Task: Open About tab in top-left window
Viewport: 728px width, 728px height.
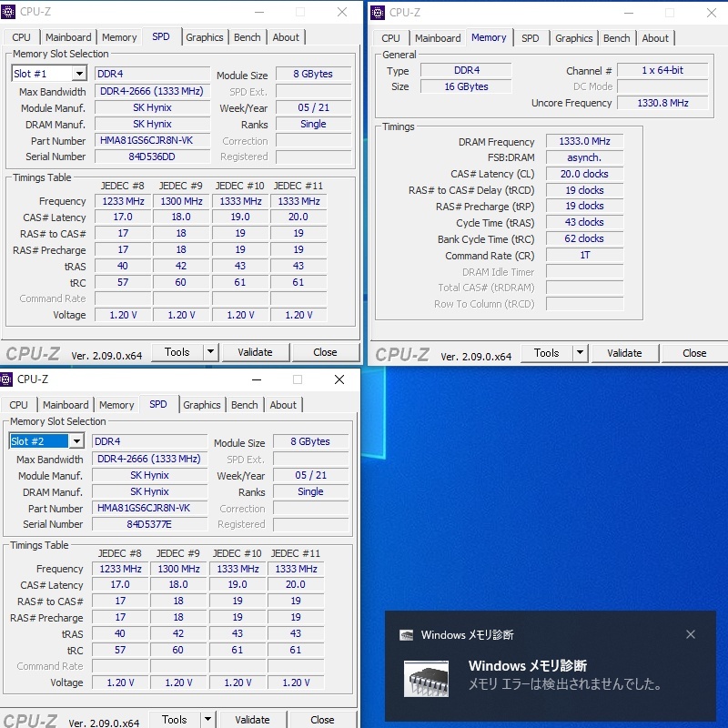Action: point(286,37)
